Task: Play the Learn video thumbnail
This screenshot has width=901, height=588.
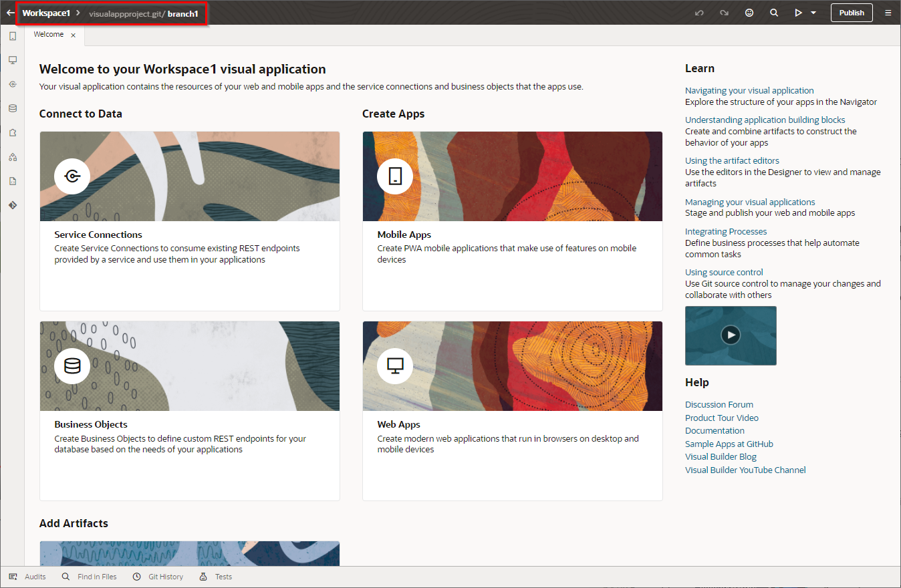Action: (x=731, y=335)
